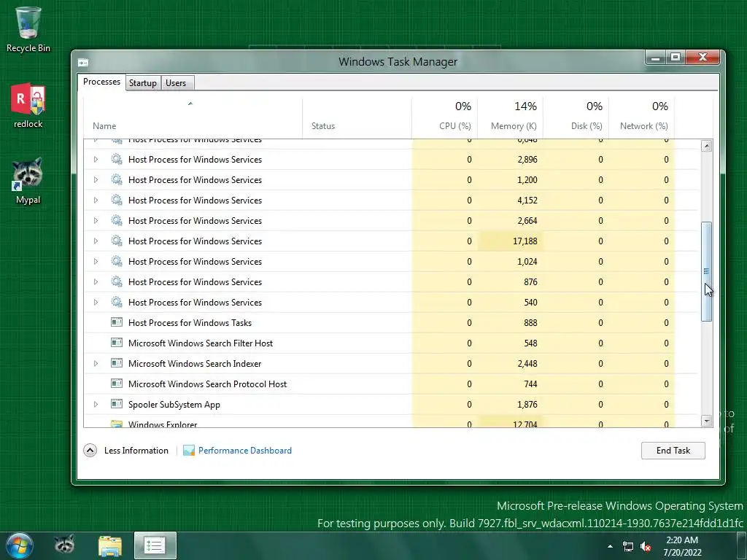Select Search Filter Host process icon
This screenshot has height=560, width=747.
click(x=116, y=343)
